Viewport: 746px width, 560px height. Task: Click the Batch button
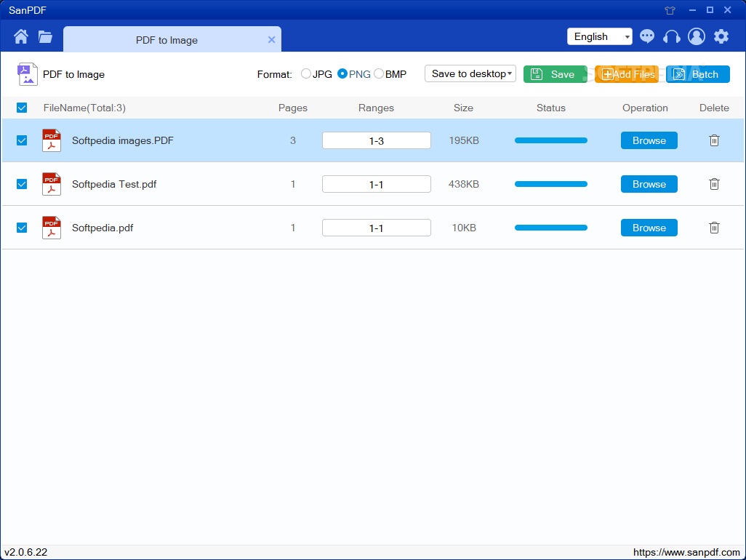tap(698, 74)
